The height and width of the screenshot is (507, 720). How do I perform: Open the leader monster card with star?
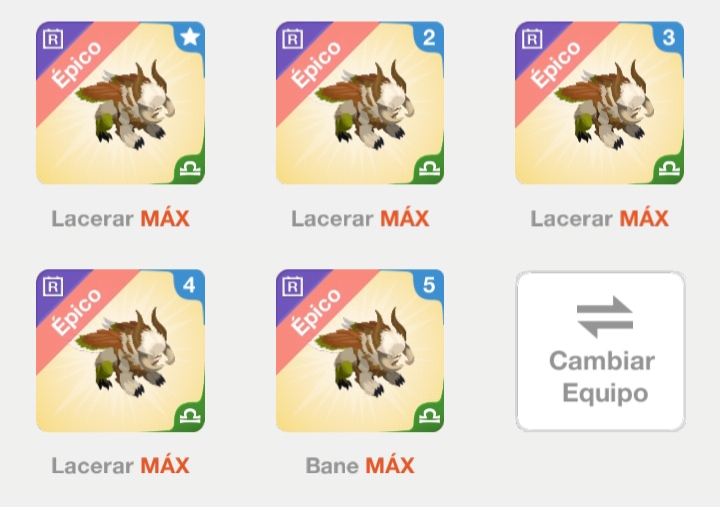coord(121,103)
